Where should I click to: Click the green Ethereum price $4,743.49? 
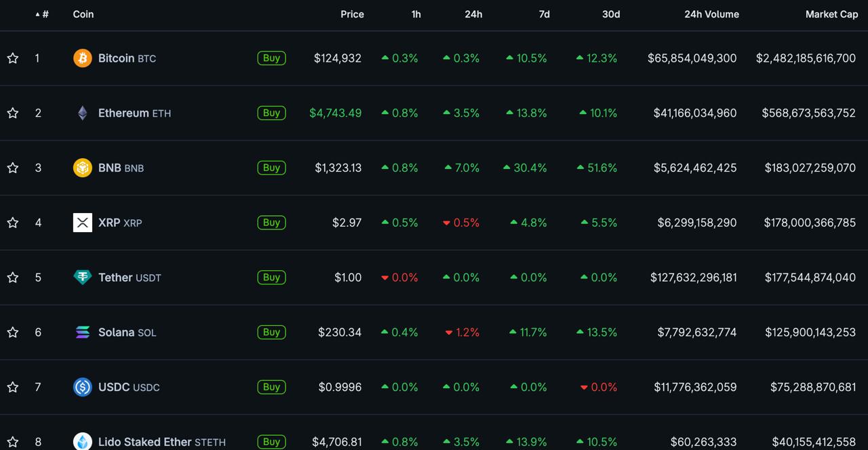tap(335, 113)
